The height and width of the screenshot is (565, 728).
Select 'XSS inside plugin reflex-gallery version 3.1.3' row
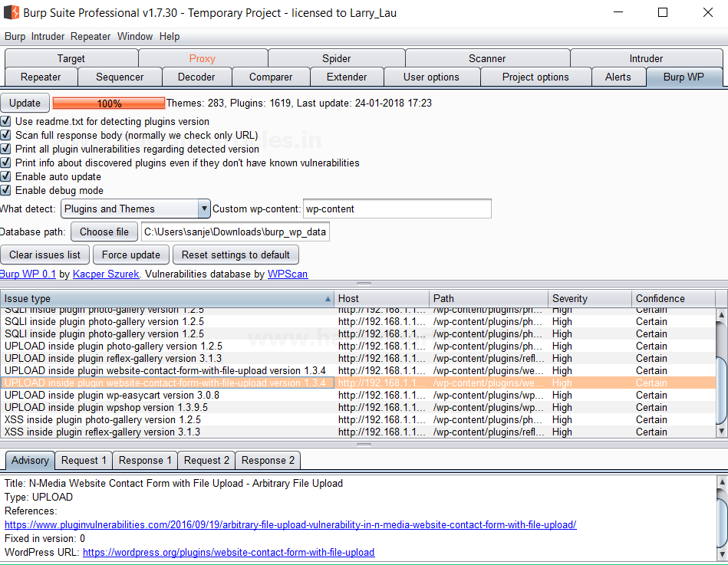click(x=357, y=432)
